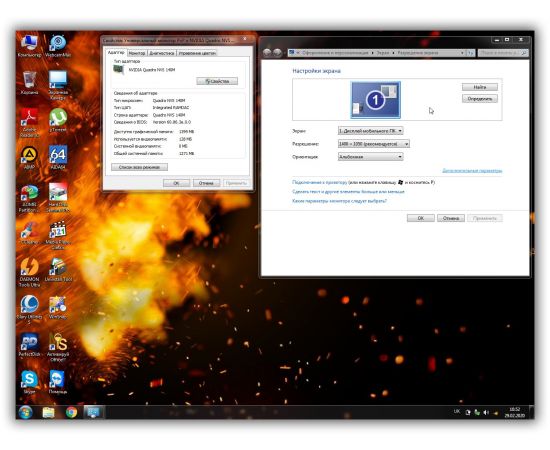Click the Определить button
The height and width of the screenshot is (450, 550).
pos(479,99)
